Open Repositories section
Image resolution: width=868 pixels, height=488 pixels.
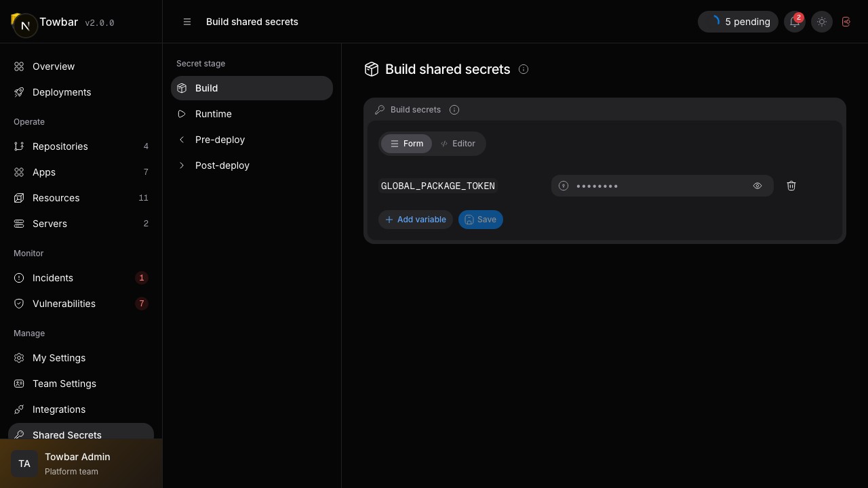click(81, 146)
